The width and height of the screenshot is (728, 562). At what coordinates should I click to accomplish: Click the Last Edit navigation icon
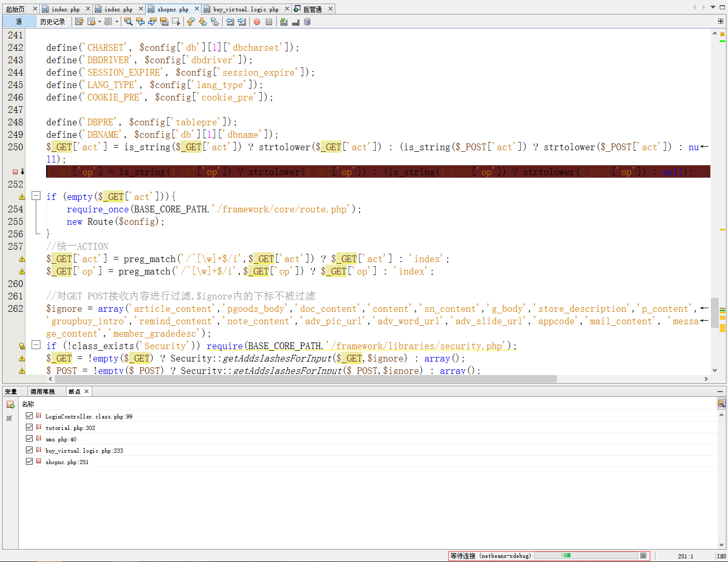tap(79, 22)
